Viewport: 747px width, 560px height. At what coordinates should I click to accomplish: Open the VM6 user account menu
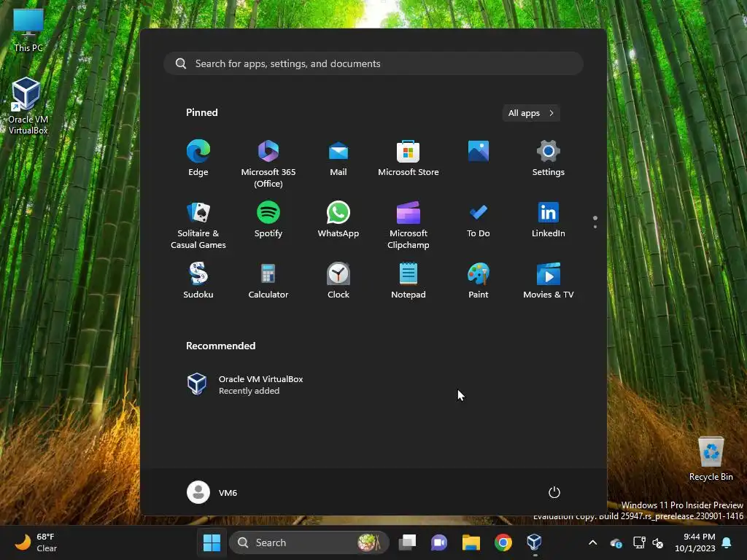coord(212,492)
